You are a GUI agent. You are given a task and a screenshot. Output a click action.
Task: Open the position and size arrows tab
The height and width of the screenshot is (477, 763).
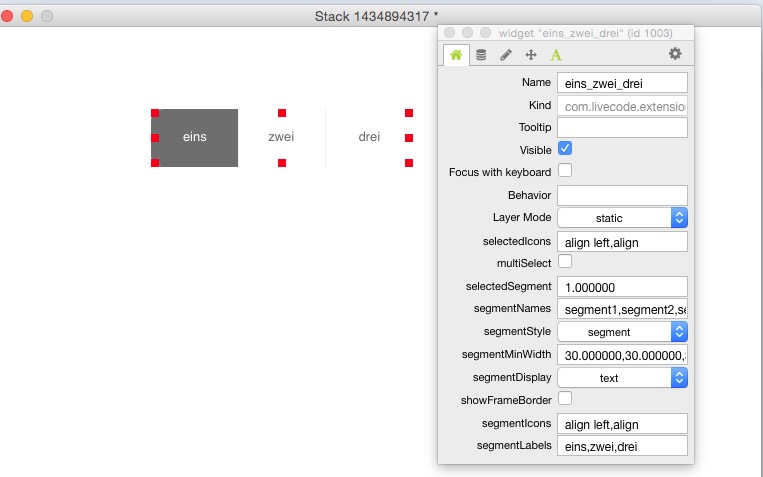531,55
